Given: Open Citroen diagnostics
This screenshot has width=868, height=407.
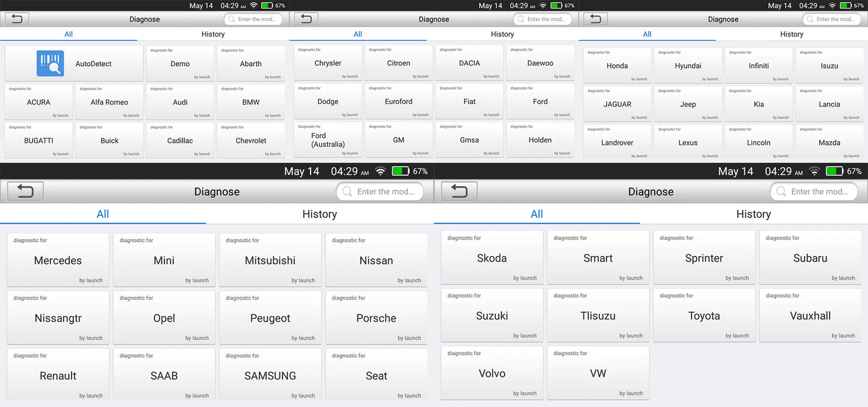Looking at the screenshot, I should 399,63.
